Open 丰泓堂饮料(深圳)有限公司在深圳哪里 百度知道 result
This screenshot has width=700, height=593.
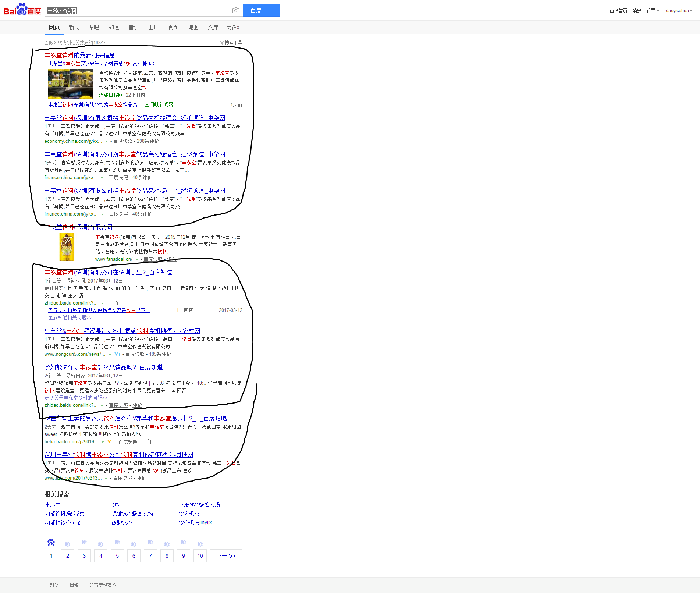pos(108,272)
